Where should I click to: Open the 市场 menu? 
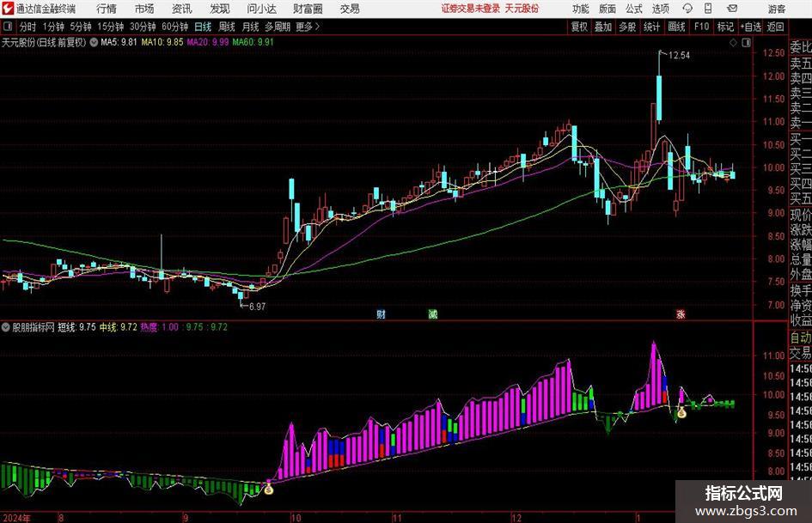(x=144, y=9)
